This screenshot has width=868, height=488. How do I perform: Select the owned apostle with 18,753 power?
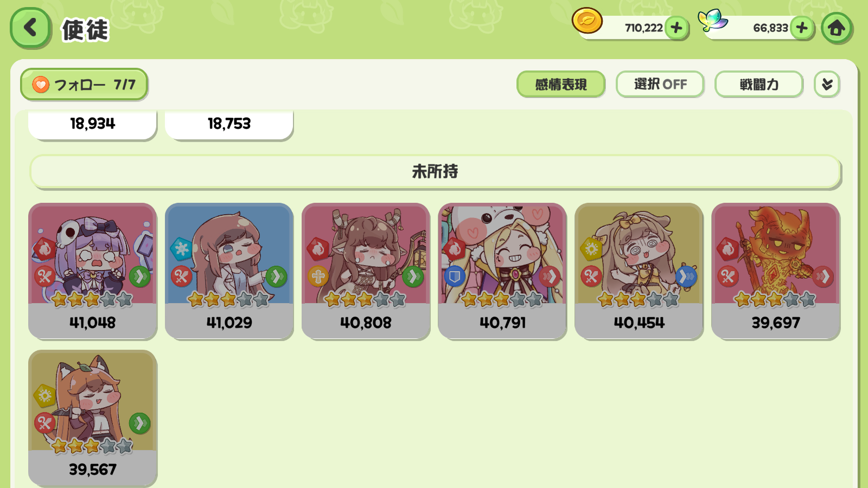[x=229, y=124]
